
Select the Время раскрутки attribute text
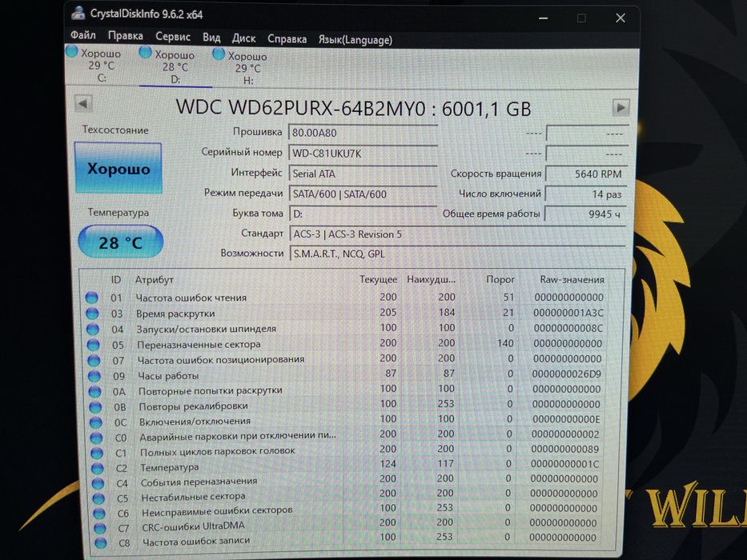pyautogui.click(x=175, y=314)
